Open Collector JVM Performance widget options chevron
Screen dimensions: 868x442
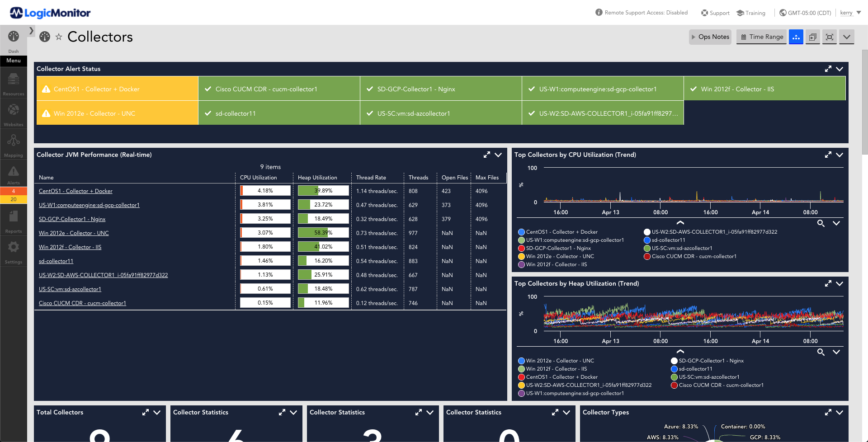tap(498, 155)
